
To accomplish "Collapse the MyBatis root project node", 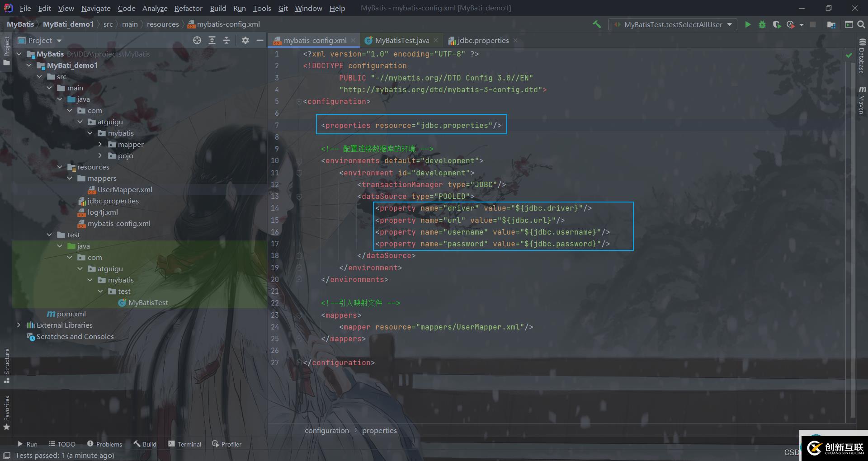I will point(19,54).
